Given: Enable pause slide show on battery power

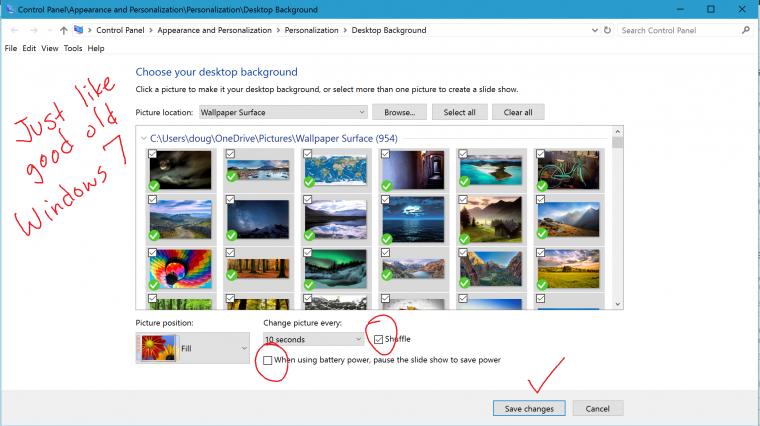Looking at the screenshot, I should (x=267, y=360).
